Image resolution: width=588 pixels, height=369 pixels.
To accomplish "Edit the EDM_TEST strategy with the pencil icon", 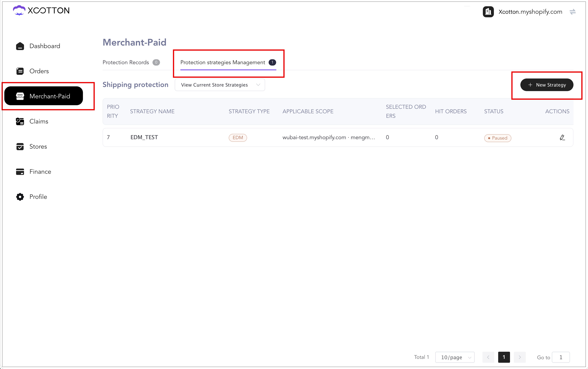I will [562, 138].
